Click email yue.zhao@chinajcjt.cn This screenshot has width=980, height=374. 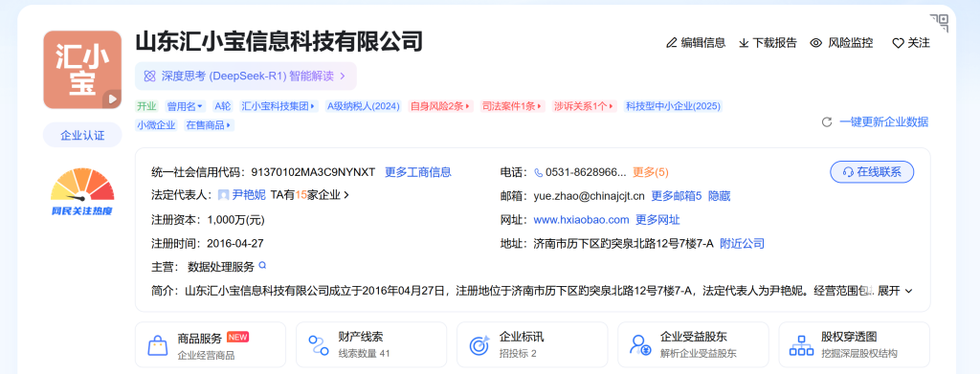point(589,196)
